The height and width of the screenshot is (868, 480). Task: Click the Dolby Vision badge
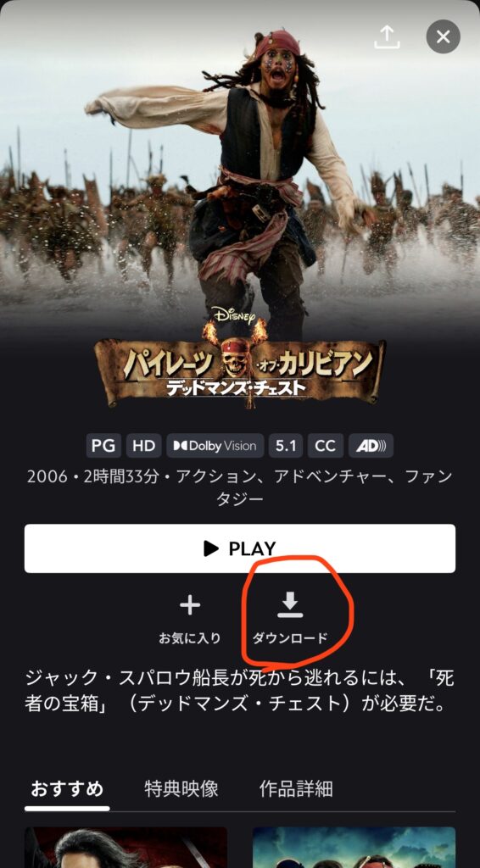pos(215,446)
